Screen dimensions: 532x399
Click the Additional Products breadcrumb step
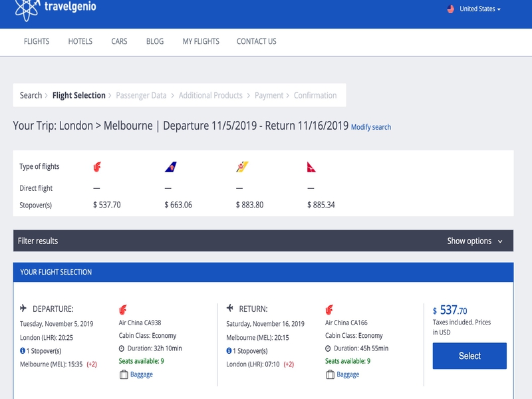click(211, 95)
